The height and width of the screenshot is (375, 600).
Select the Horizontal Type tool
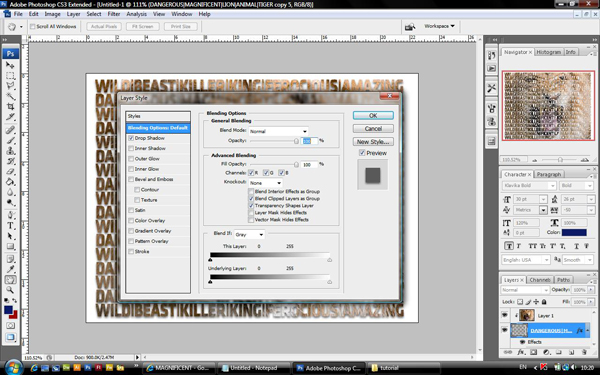point(10,225)
